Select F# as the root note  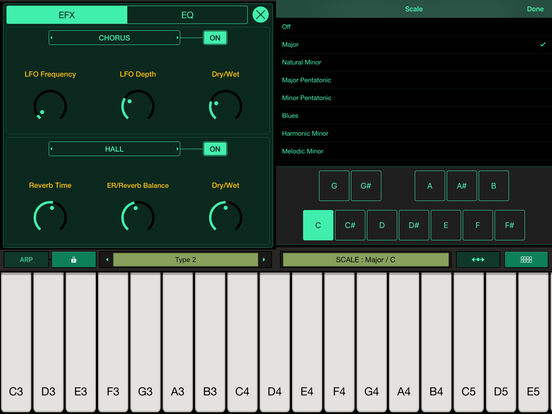tap(509, 225)
